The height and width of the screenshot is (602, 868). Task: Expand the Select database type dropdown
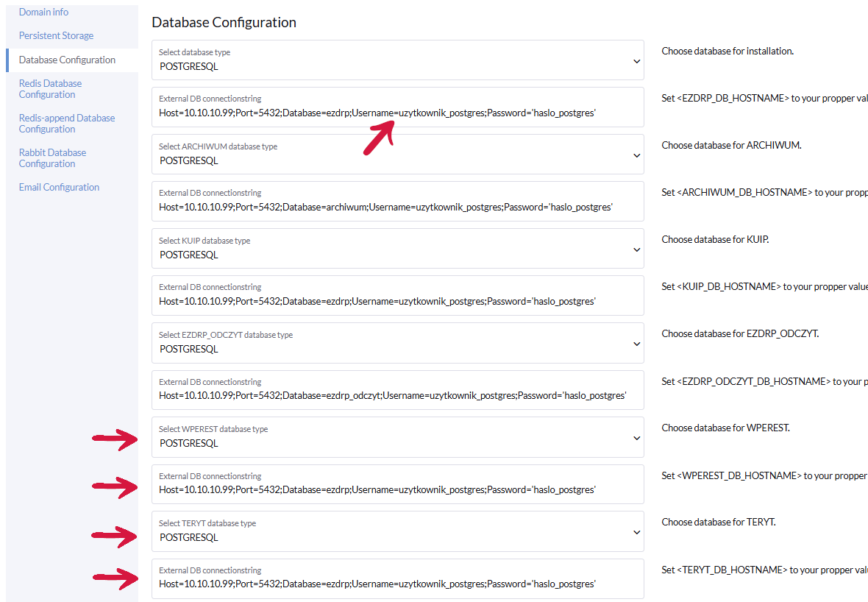(636, 61)
